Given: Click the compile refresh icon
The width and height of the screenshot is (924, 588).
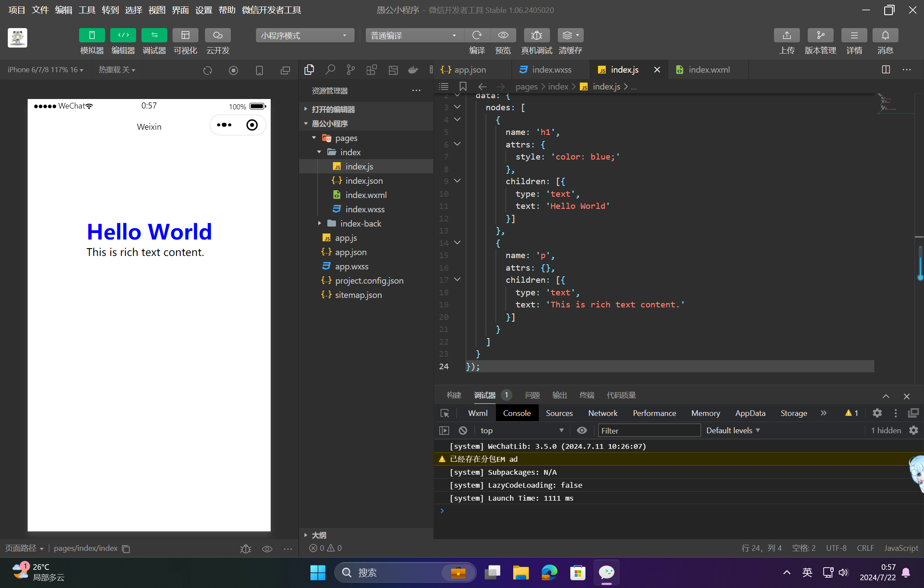Looking at the screenshot, I should pyautogui.click(x=476, y=35).
